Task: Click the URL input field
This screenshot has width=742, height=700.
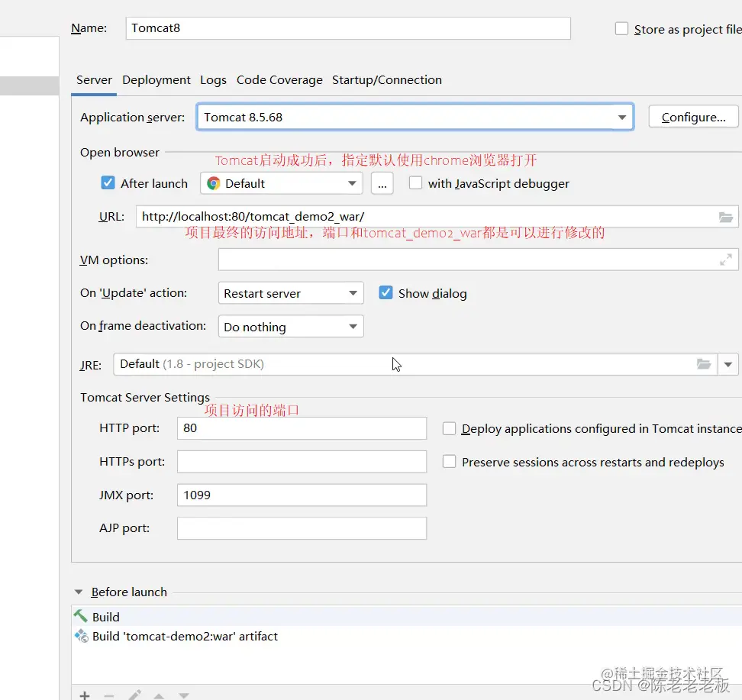Action: pyautogui.click(x=437, y=216)
